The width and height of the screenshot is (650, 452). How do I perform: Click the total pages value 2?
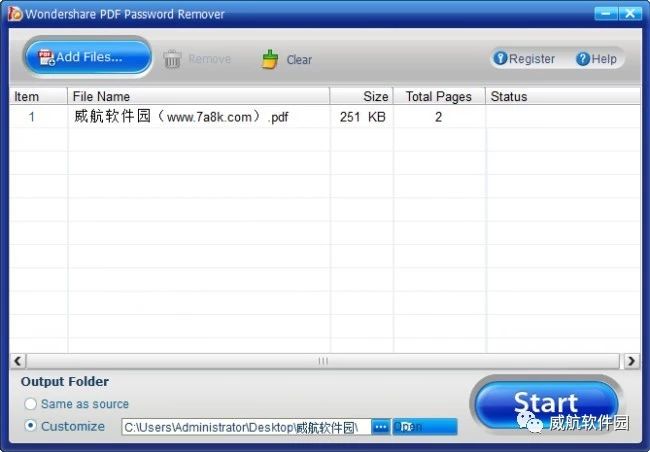pos(438,117)
